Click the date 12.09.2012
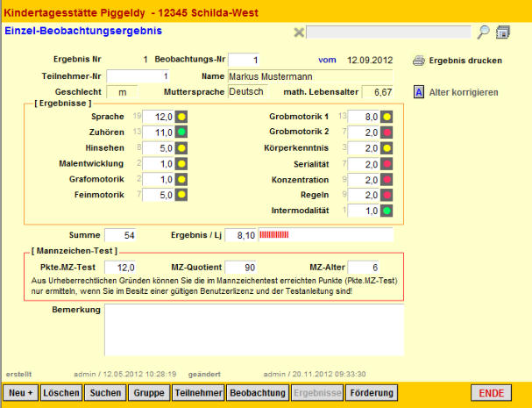This screenshot has width=532, height=408. click(x=370, y=61)
